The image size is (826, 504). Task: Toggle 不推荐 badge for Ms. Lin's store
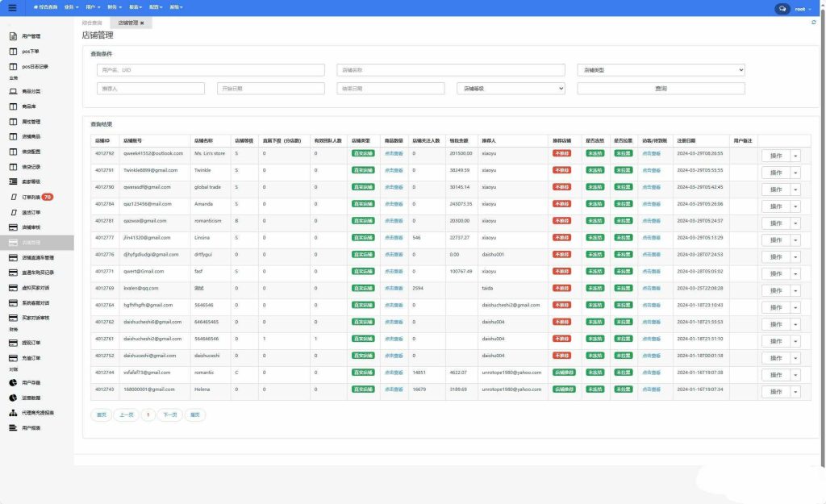[561, 152]
